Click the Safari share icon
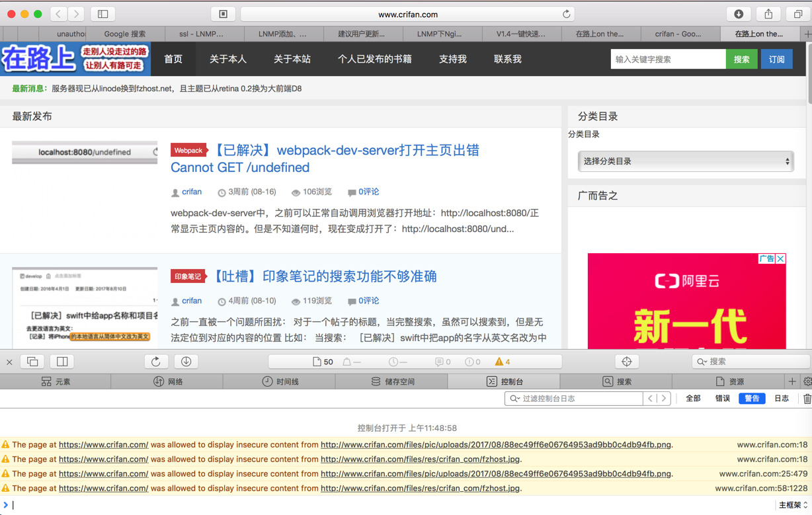Screen dimensions: 812x515 pos(768,14)
